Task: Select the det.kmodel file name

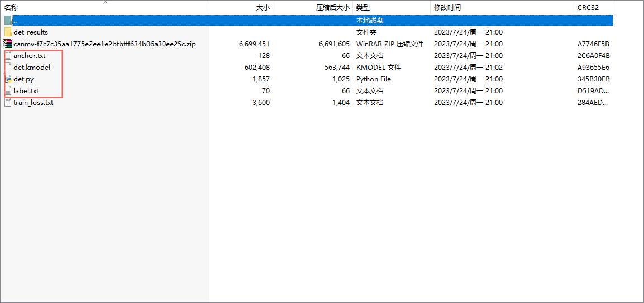Action: coord(32,68)
